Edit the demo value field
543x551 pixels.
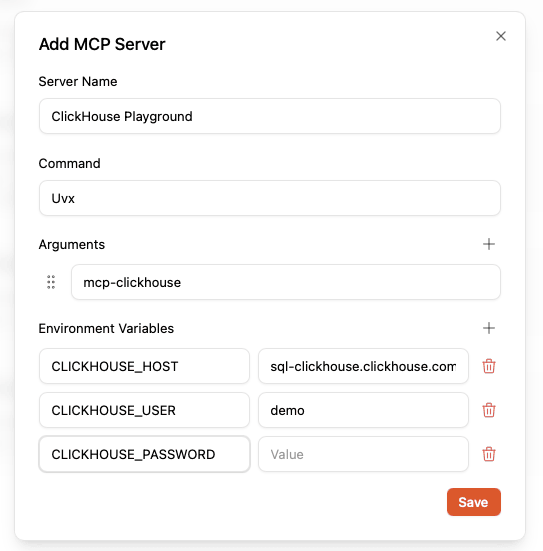click(x=363, y=410)
